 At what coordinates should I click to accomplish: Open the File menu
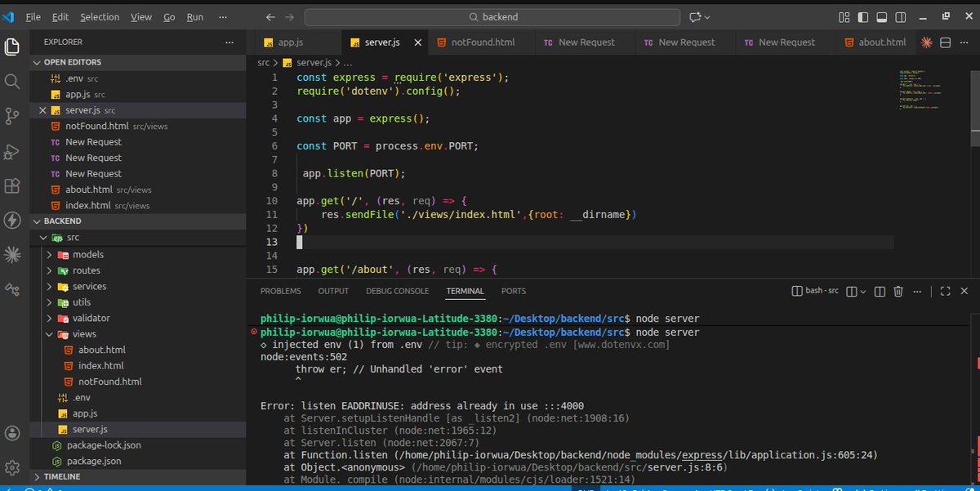point(33,16)
